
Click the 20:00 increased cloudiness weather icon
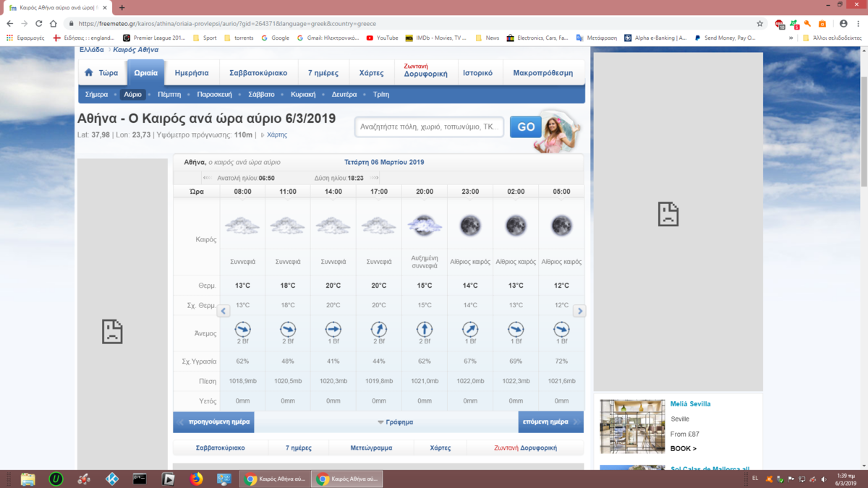pyautogui.click(x=425, y=226)
